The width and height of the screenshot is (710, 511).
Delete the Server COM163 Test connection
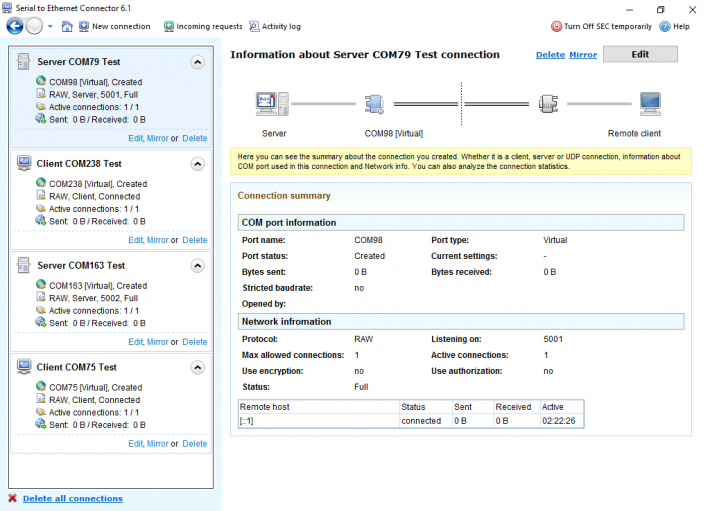[x=195, y=342]
